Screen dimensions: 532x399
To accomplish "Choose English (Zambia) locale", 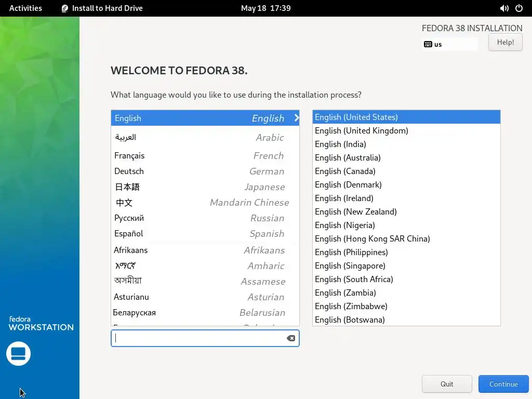I will (406, 293).
